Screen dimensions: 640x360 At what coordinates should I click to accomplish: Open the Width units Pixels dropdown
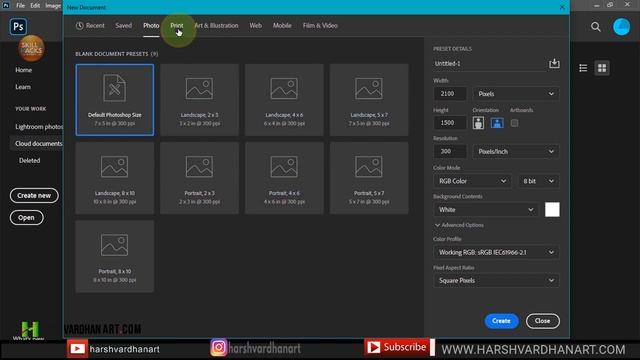click(516, 94)
